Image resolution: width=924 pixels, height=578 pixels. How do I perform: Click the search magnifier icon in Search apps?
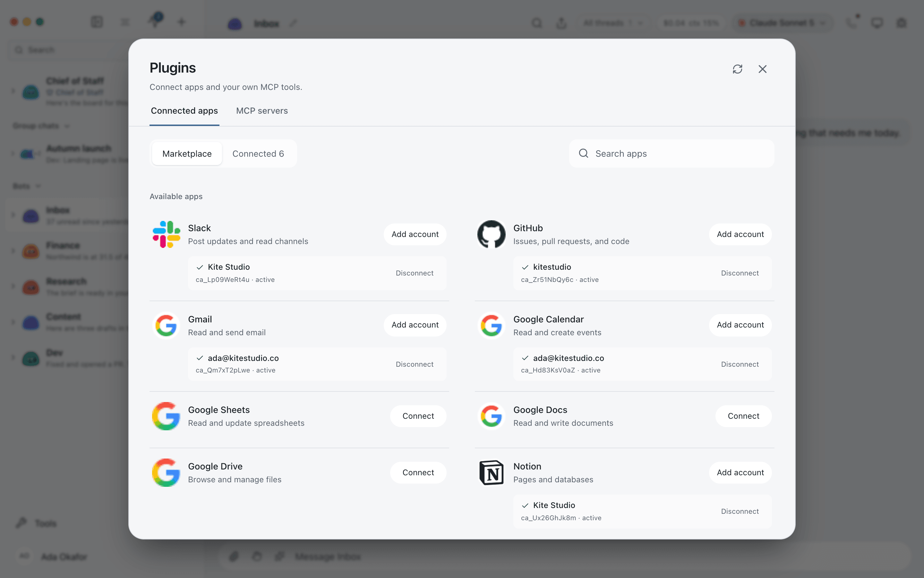583,154
